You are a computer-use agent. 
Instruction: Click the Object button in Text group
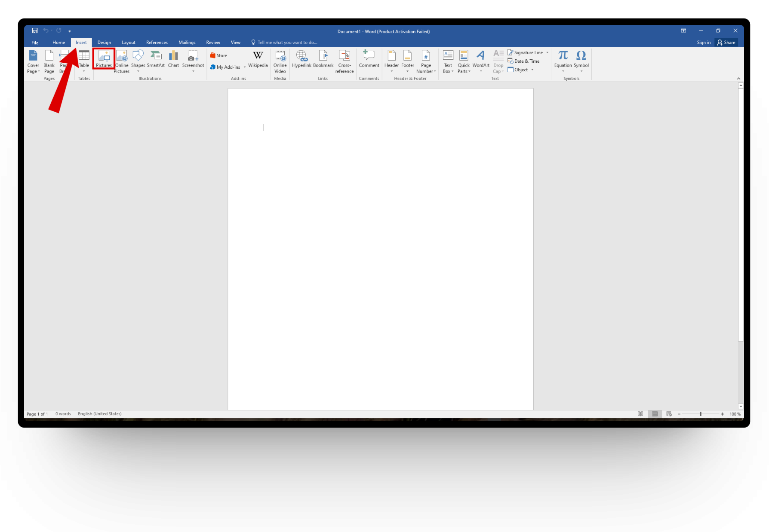pyautogui.click(x=518, y=70)
